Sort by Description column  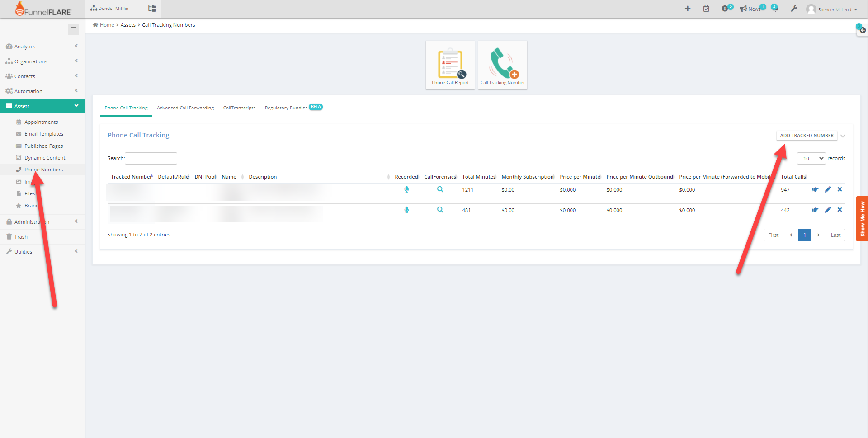pyautogui.click(x=319, y=177)
